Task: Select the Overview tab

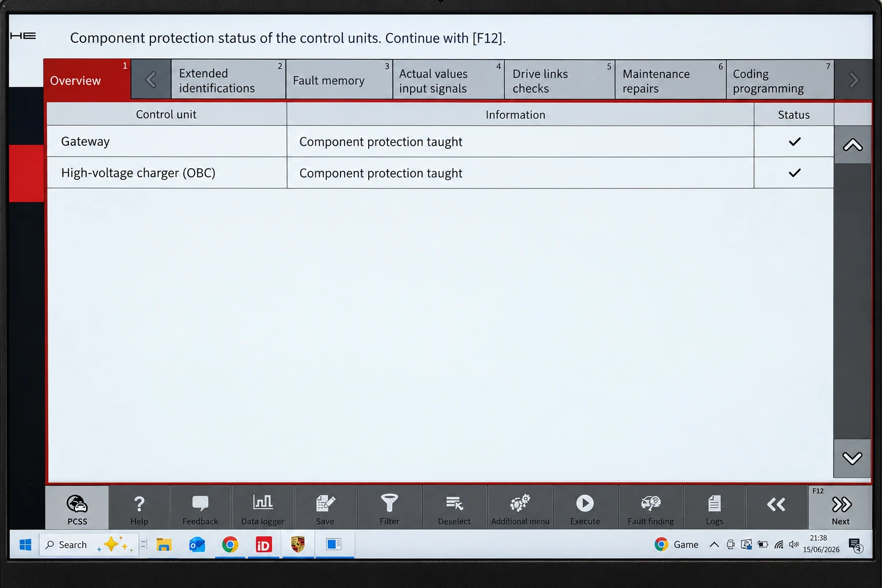Action: tap(87, 79)
